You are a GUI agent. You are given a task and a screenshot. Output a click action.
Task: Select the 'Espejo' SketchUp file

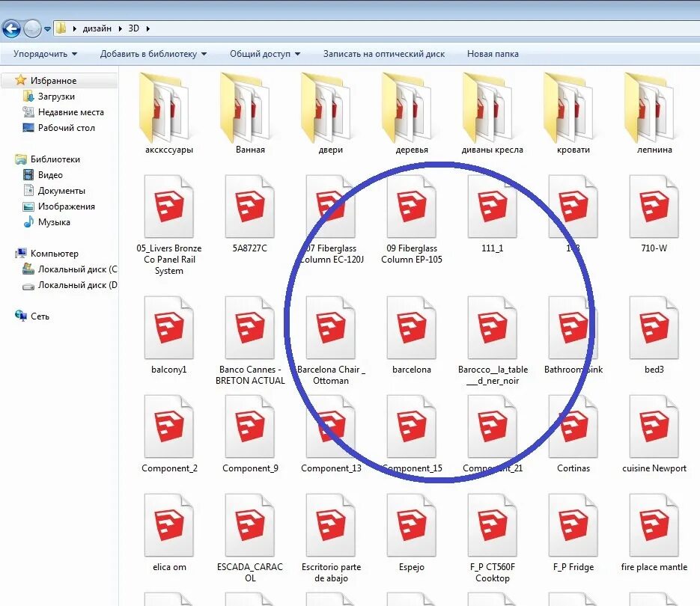pyautogui.click(x=412, y=533)
